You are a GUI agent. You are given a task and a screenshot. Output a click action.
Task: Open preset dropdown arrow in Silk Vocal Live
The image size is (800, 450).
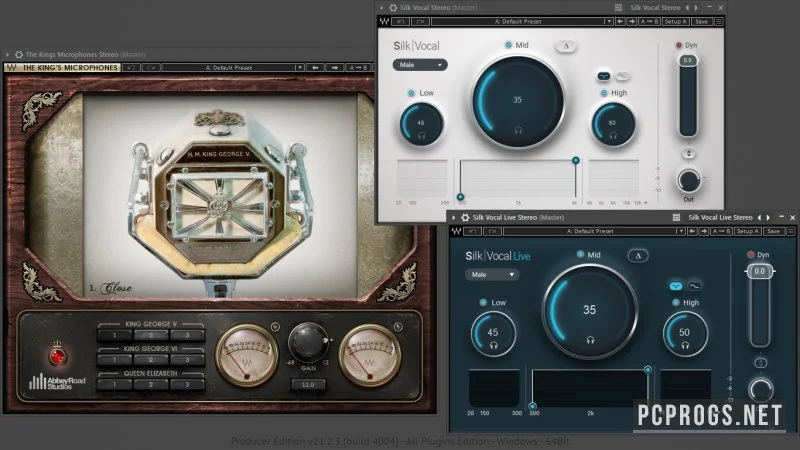(679, 231)
